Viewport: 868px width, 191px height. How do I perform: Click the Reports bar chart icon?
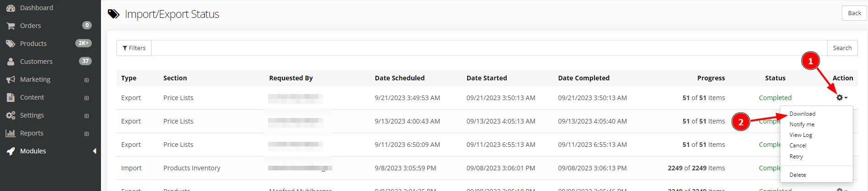(11, 133)
